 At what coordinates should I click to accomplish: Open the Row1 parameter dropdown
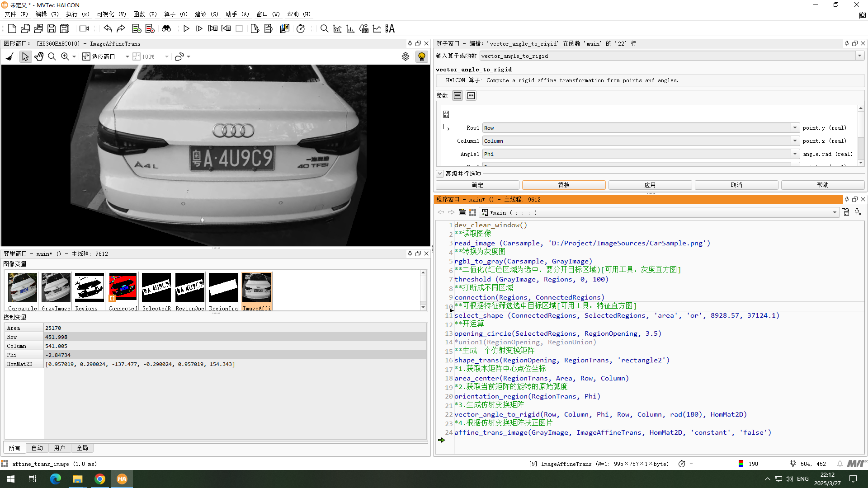[795, 128]
